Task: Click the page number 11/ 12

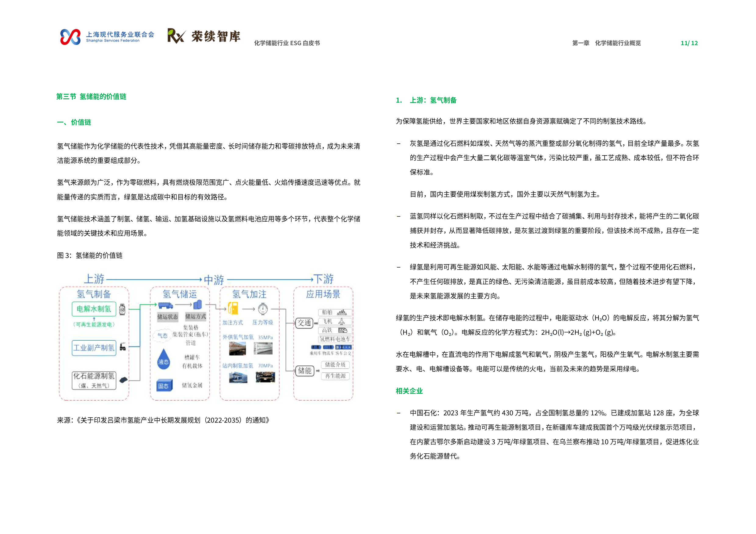Action: coord(689,43)
